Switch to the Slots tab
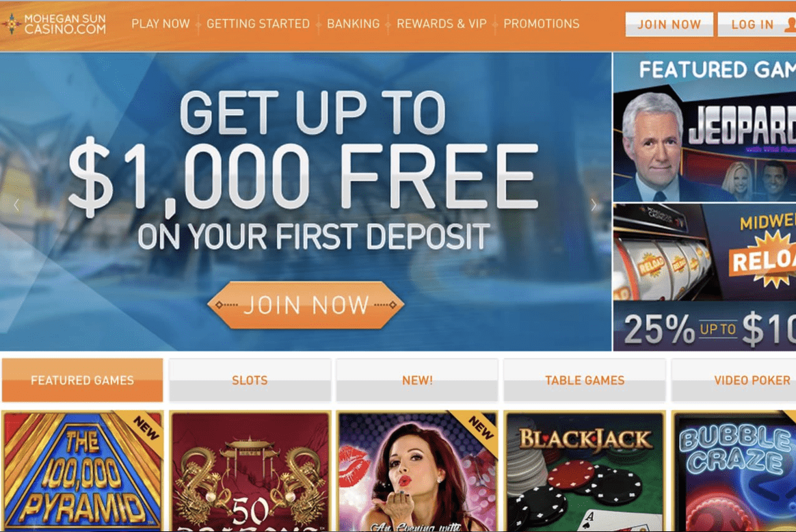Viewport: 796px width, 532px height. tap(250, 380)
